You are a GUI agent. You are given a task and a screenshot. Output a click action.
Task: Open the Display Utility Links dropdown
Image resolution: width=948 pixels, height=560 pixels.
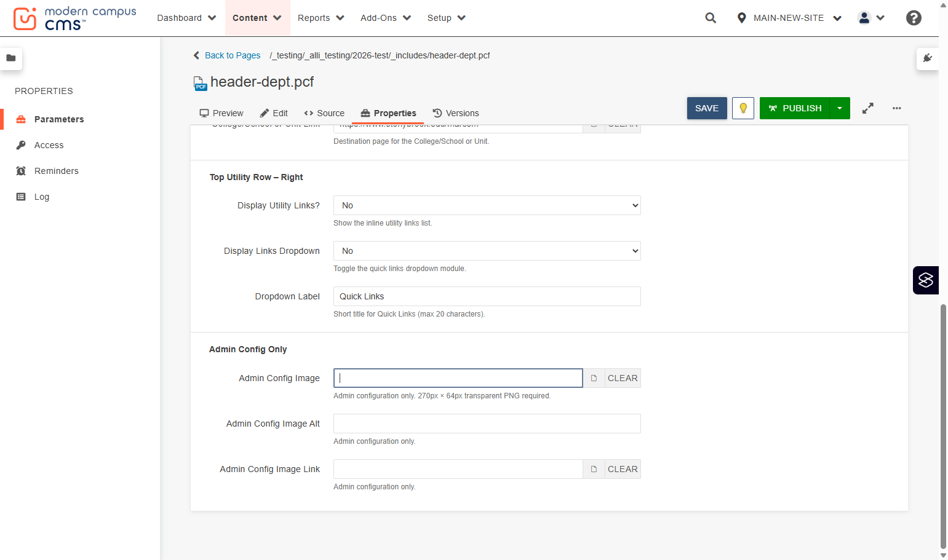pos(487,205)
